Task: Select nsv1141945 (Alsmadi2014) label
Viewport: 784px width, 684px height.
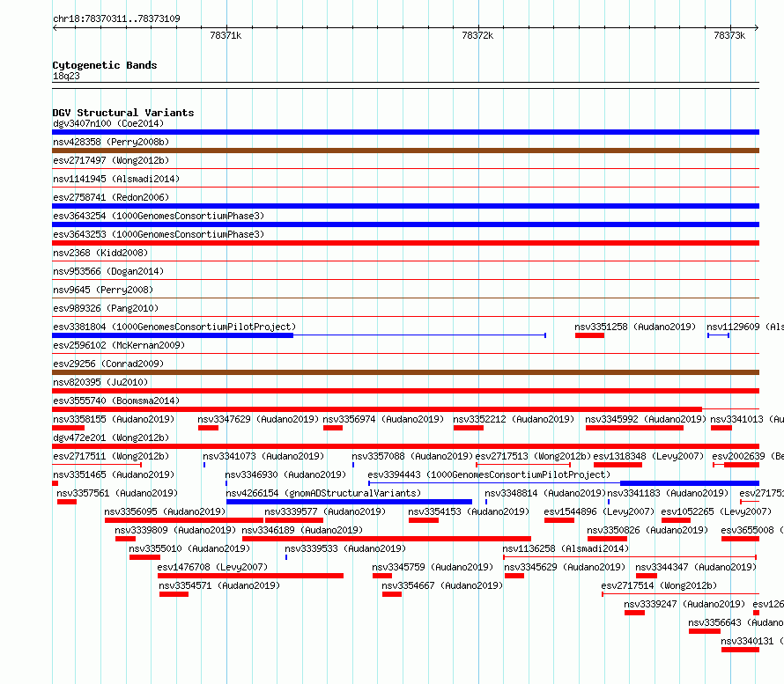Action: pyautogui.click(x=116, y=179)
